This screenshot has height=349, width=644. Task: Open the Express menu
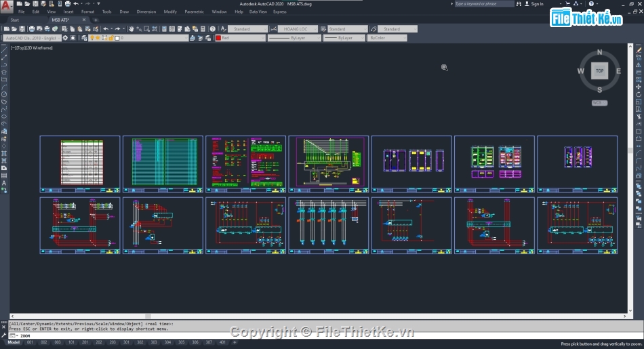pos(280,12)
